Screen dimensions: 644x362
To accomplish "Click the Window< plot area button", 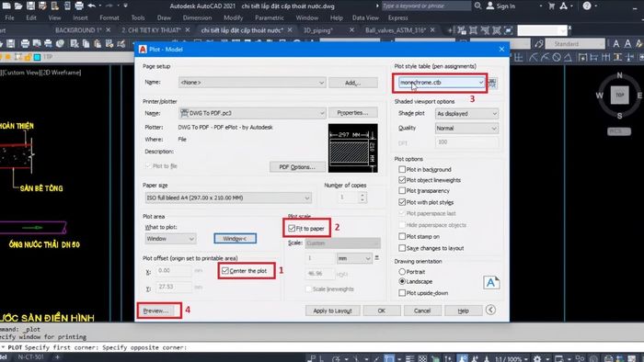I will (235, 239).
